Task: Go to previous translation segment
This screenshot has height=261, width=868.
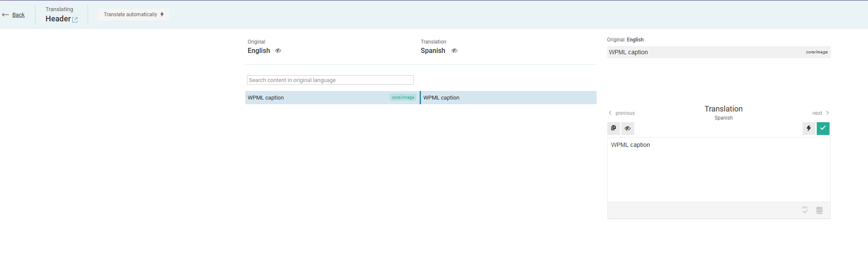Action: pos(622,113)
